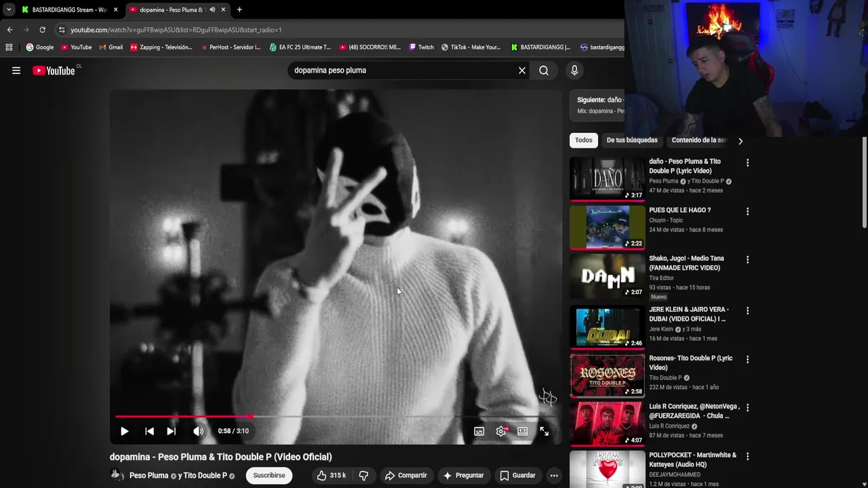Clear the search box text
868x488 pixels.
pyautogui.click(x=522, y=70)
